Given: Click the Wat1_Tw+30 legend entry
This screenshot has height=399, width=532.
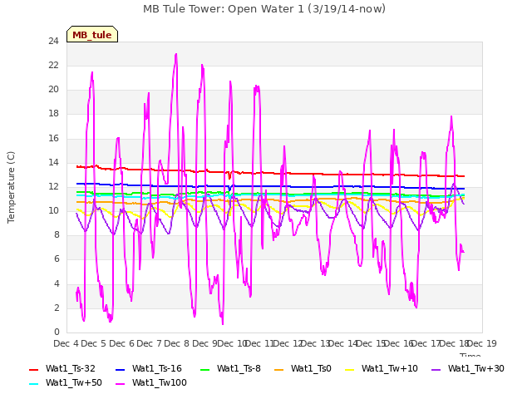Looking at the screenshot, I should [467, 368].
